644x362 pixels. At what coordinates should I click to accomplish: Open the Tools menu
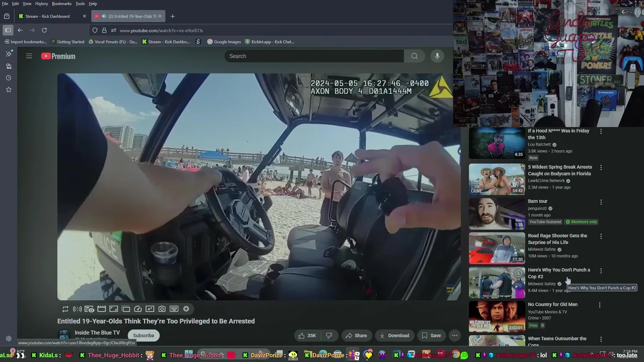tap(80, 4)
